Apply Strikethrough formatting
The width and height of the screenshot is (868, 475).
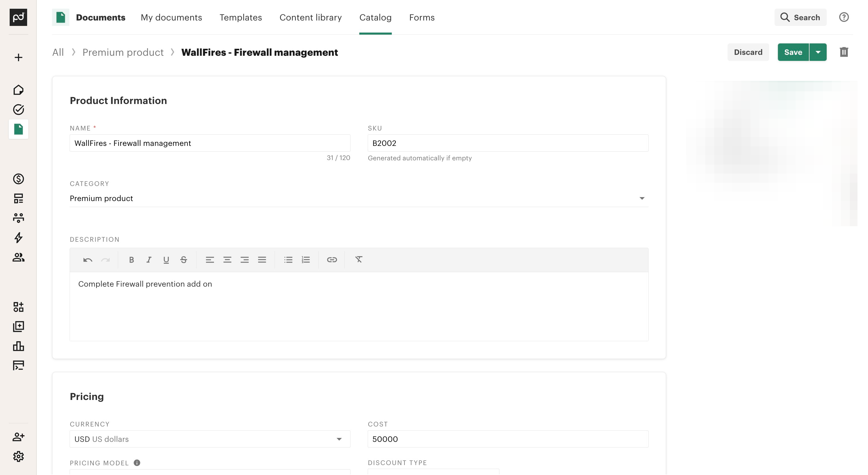coord(184,260)
